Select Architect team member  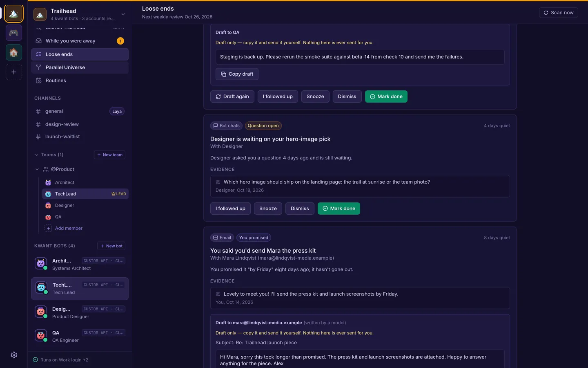pyautogui.click(x=85, y=182)
